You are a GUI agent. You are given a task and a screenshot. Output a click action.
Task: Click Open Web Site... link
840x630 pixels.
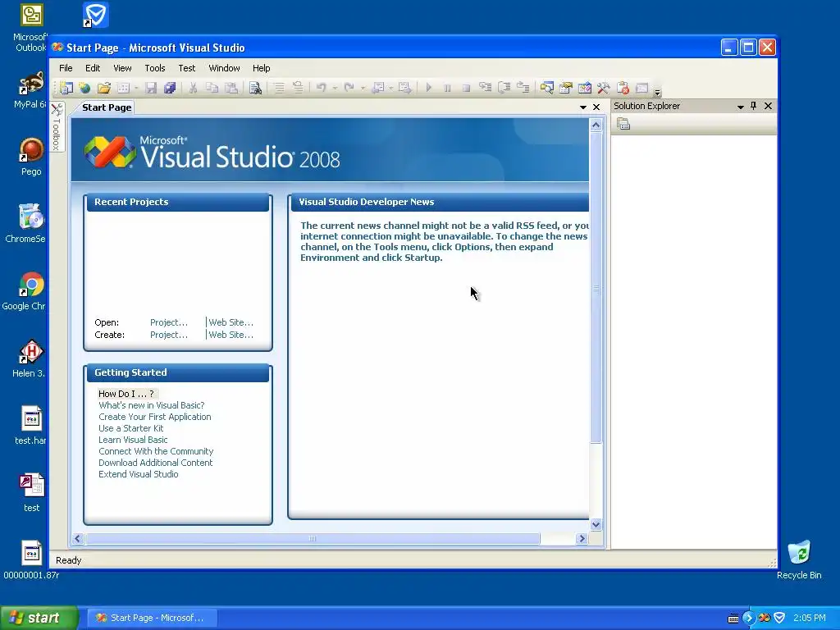coord(231,322)
